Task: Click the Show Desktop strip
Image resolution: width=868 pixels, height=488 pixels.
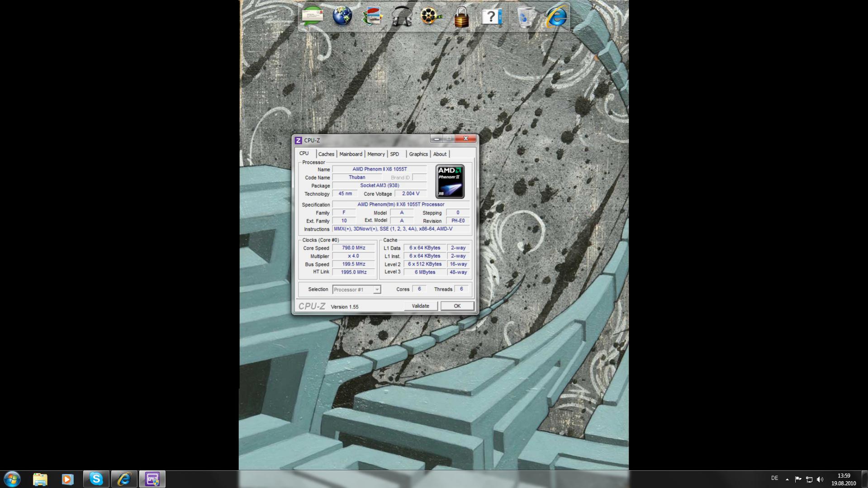Action: (x=864, y=479)
